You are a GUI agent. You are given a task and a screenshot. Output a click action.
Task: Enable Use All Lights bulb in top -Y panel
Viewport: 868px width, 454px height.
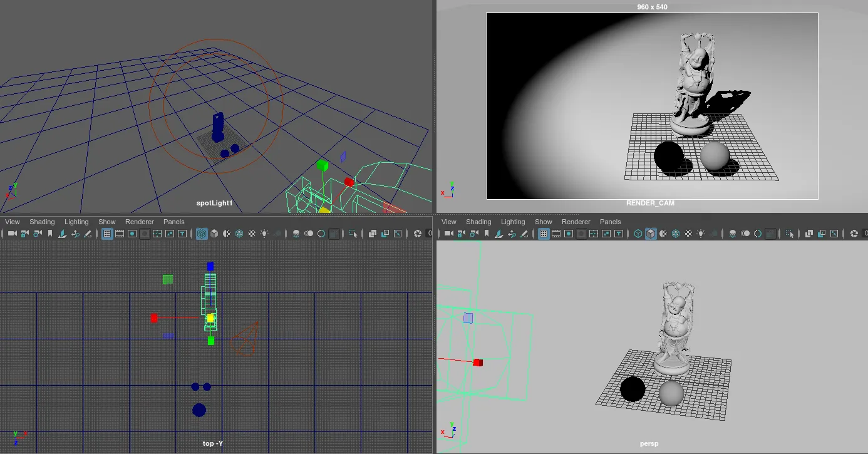click(x=264, y=234)
